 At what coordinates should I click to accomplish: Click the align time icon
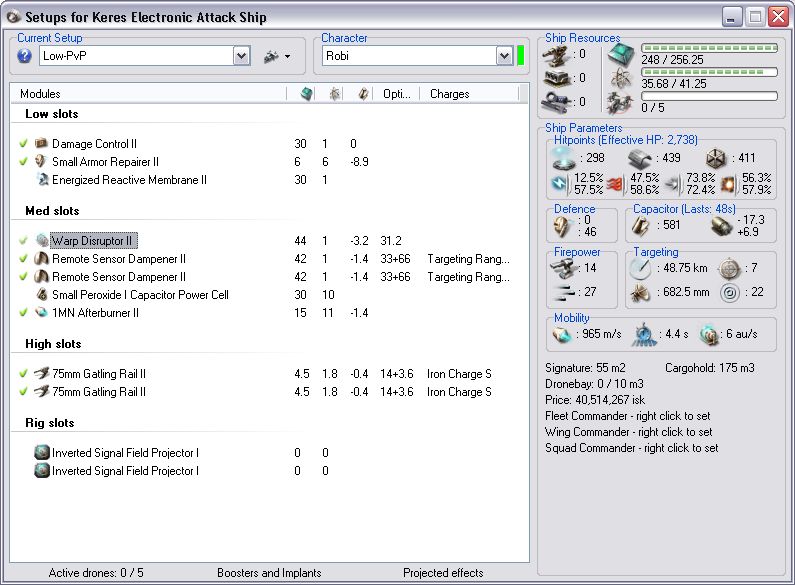643,335
